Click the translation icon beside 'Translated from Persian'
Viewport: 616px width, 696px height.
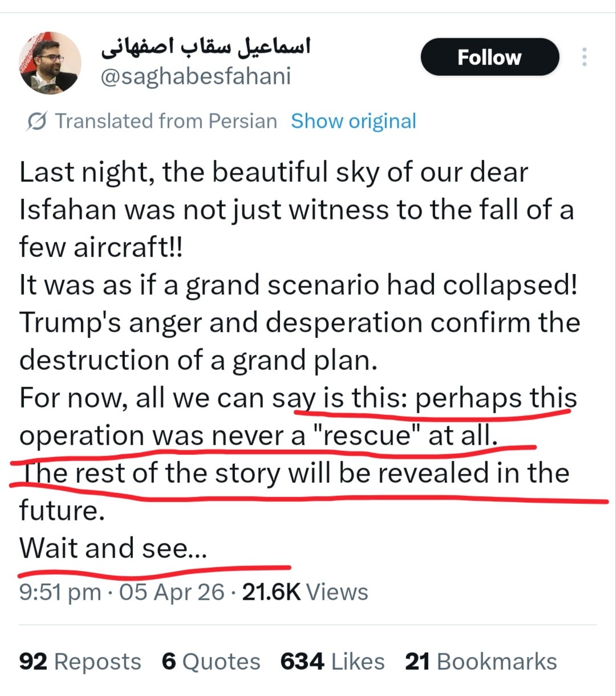37,121
